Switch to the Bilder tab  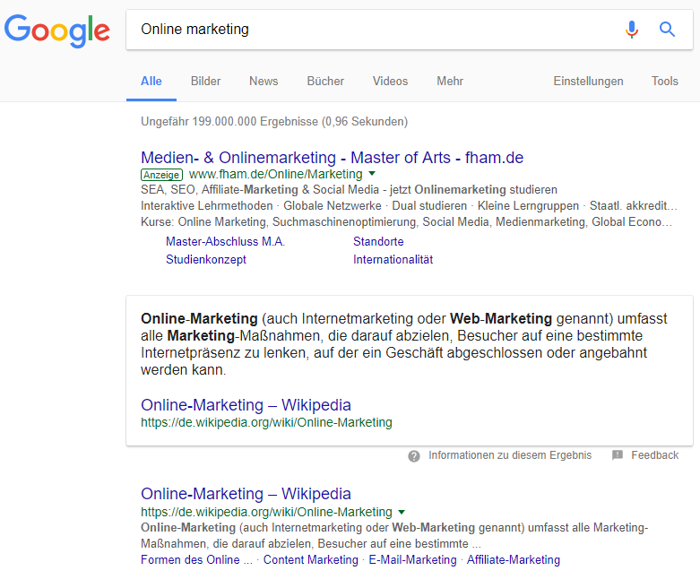[205, 81]
